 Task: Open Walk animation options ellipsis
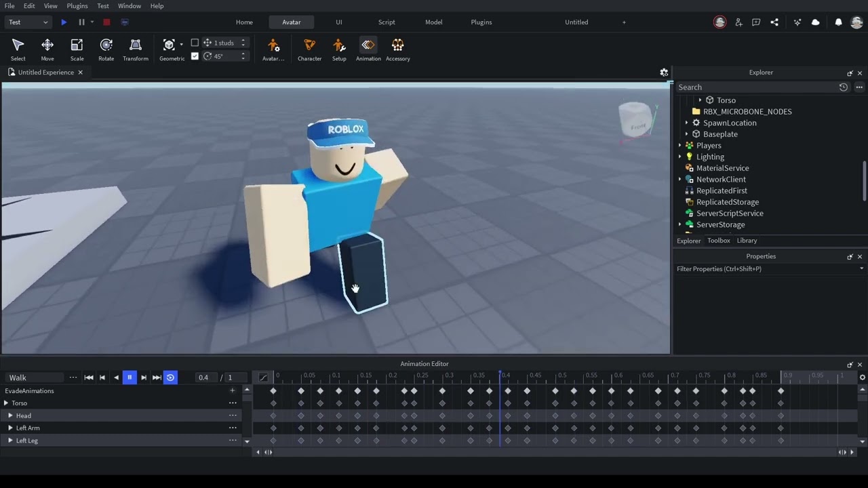pos(73,378)
